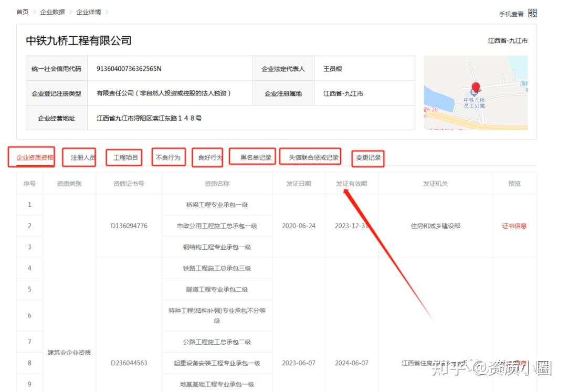Select 钢结构工程专业承包一级 row

(217, 247)
